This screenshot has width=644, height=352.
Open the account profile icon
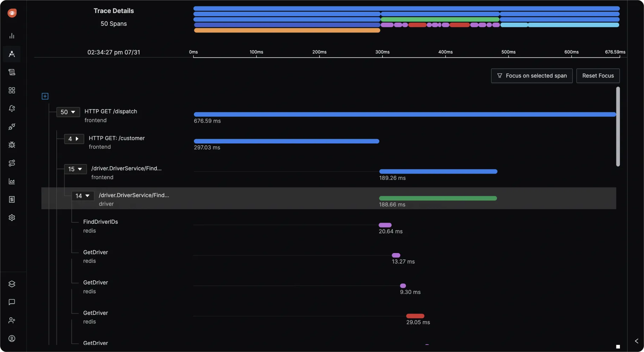(x=12, y=339)
